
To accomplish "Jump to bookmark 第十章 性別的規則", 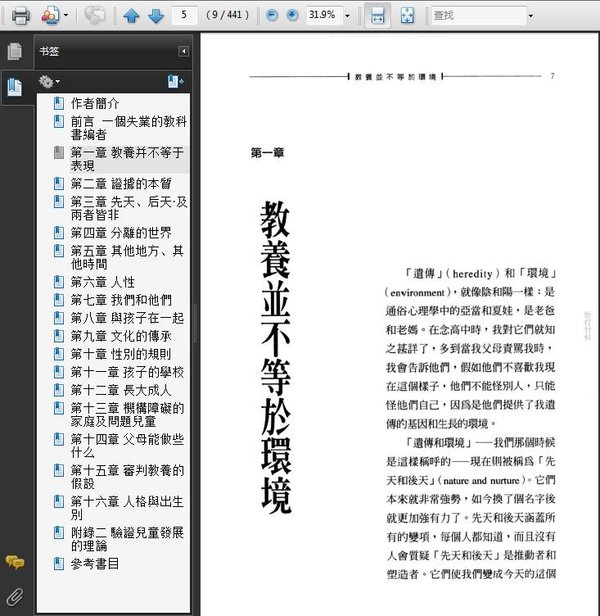I will pyautogui.click(x=121, y=354).
